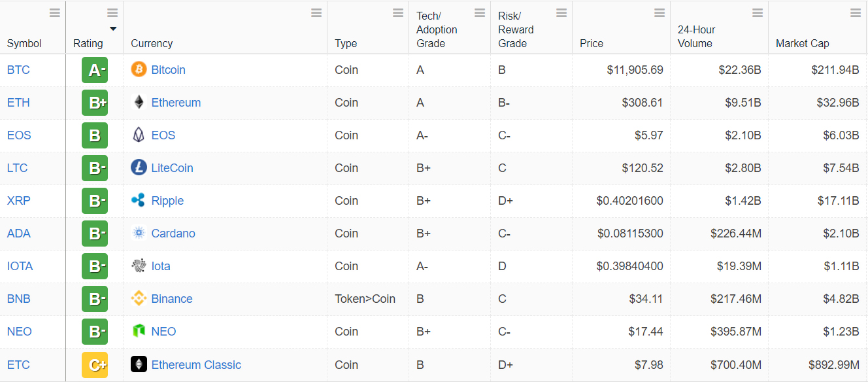Sort by Tech/Adoption Grade header

437,30
